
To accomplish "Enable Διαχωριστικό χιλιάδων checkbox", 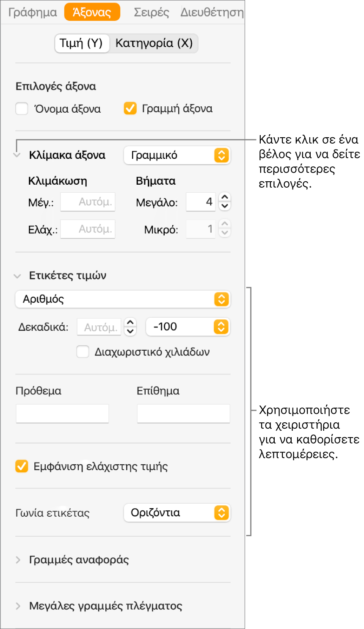I will click(83, 352).
